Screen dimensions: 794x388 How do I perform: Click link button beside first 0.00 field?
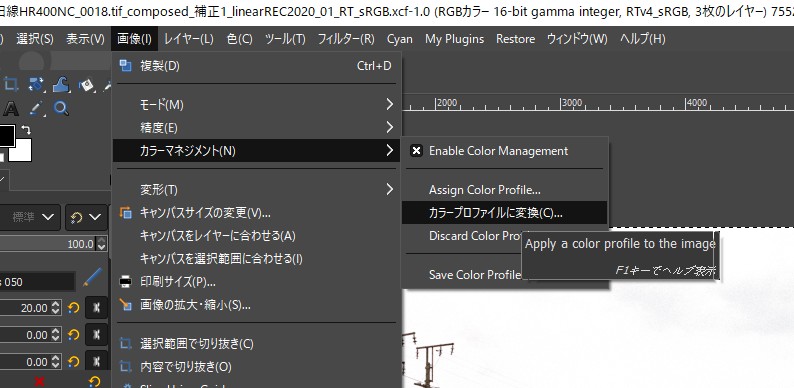click(x=96, y=335)
